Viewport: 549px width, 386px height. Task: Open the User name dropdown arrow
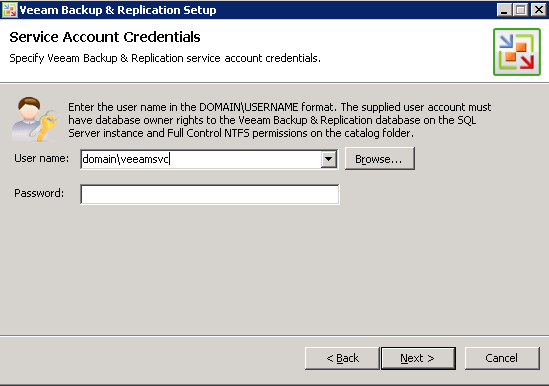click(328, 159)
